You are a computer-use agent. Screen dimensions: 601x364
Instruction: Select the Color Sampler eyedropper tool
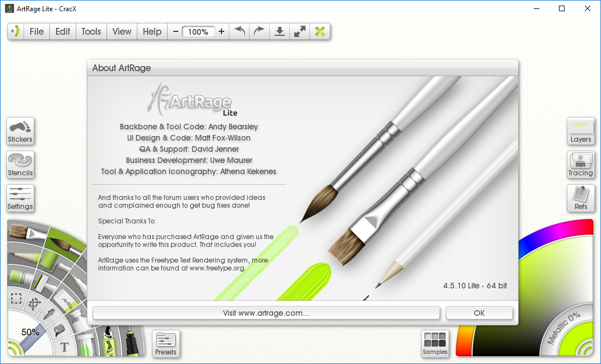click(x=49, y=315)
